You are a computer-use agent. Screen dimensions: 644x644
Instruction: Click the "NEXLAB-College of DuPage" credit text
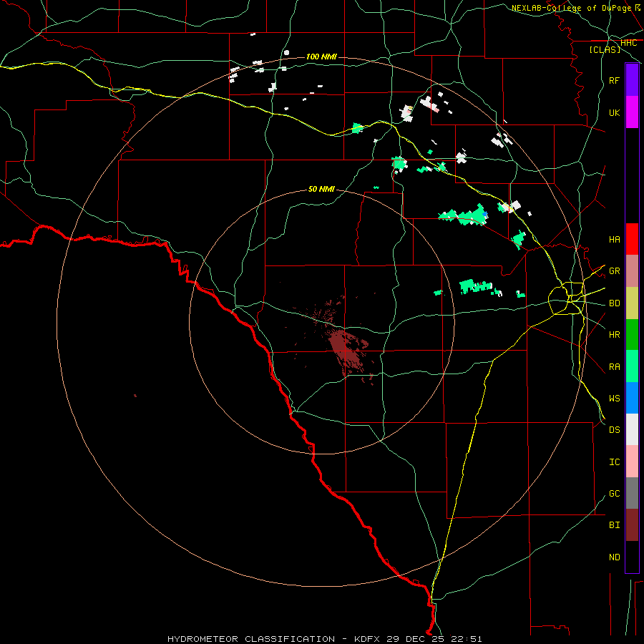[x=571, y=8]
